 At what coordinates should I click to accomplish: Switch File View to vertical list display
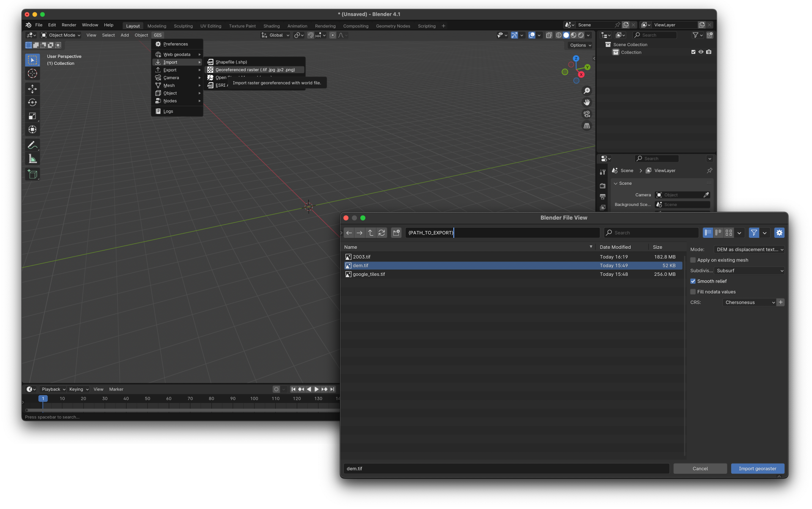coord(708,233)
